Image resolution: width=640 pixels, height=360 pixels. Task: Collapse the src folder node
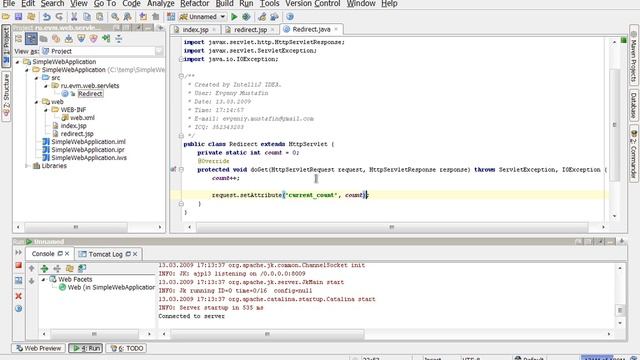point(36,78)
